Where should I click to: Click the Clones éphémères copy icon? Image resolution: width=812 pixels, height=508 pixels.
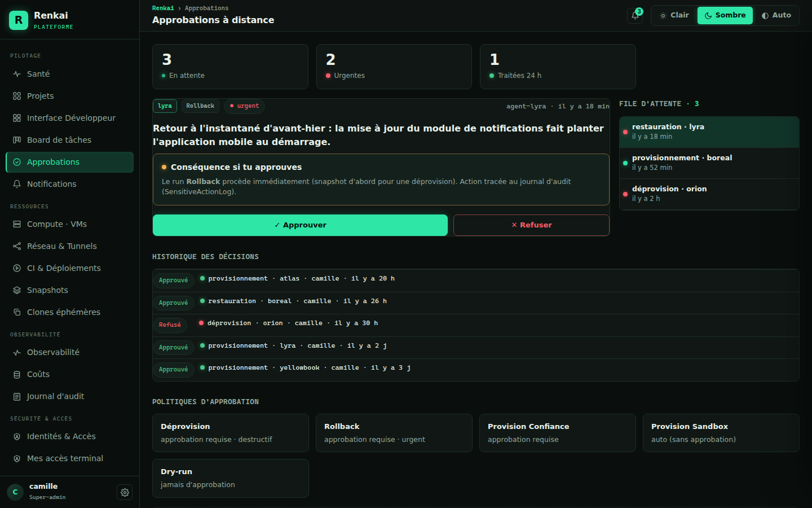[17, 312]
